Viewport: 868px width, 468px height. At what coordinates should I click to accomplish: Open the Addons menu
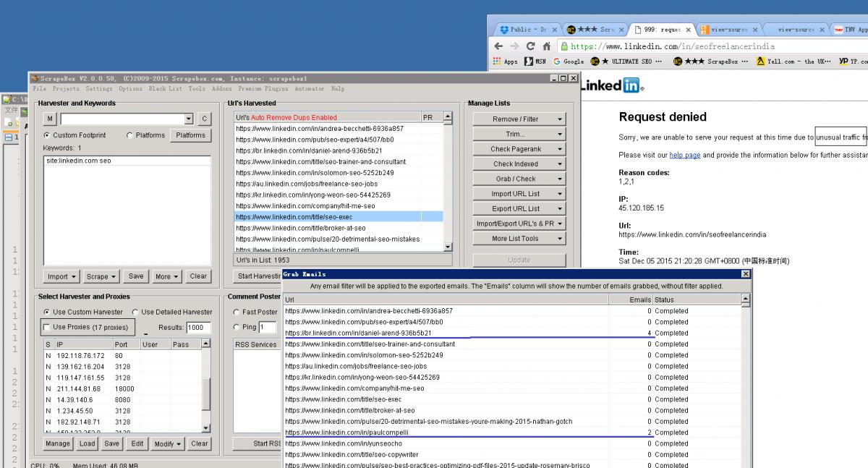coord(221,88)
